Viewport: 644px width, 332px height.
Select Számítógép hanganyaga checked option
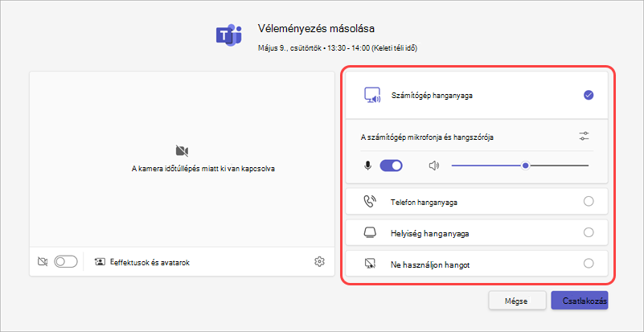pyautogui.click(x=589, y=96)
